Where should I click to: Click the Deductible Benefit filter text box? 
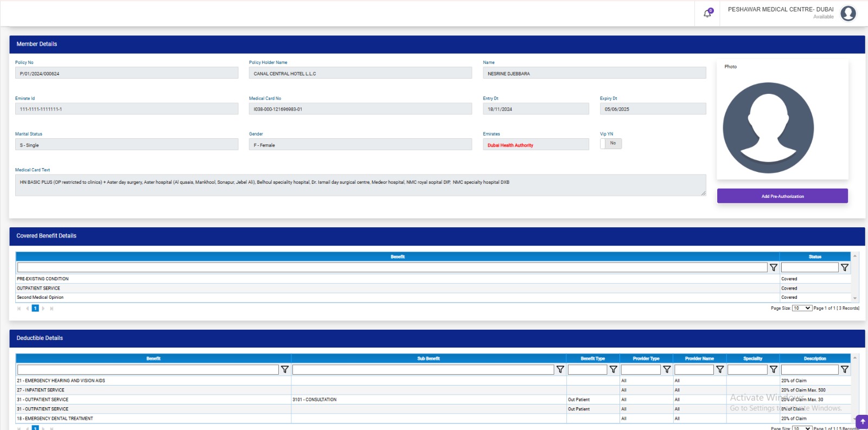click(x=148, y=369)
